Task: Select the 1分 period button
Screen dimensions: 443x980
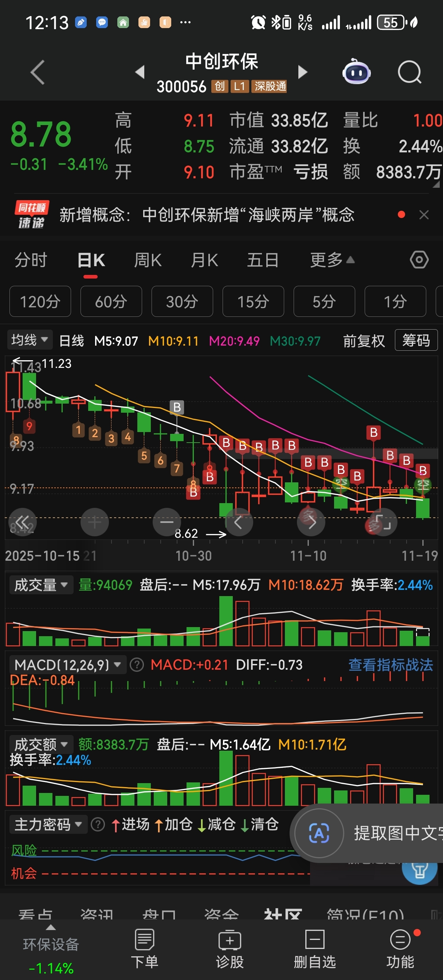Action: tap(396, 301)
